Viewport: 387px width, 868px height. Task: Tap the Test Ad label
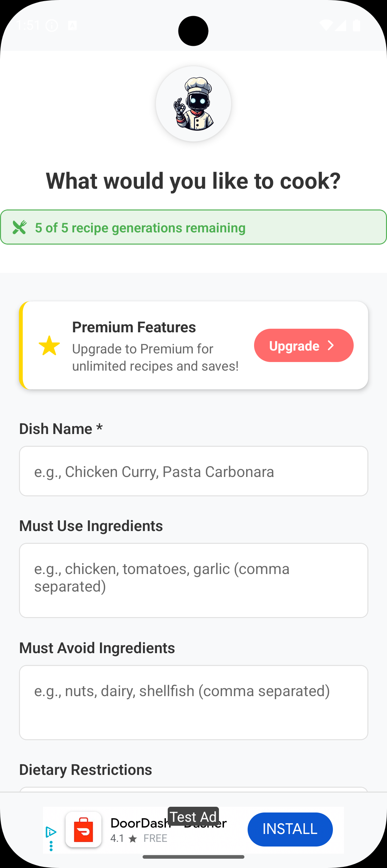point(193,816)
